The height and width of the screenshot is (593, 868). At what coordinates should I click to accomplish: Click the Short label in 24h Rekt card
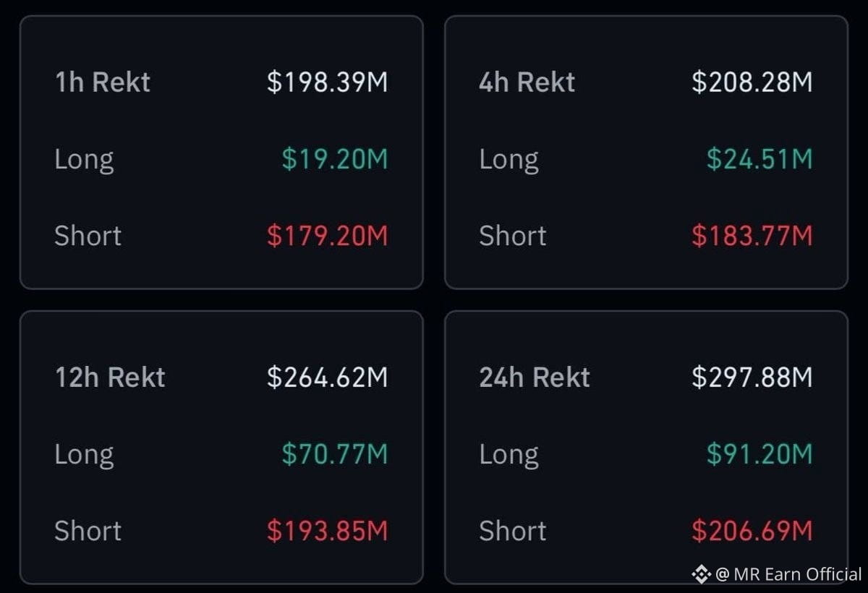pyautogui.click(x=513, y=531)
